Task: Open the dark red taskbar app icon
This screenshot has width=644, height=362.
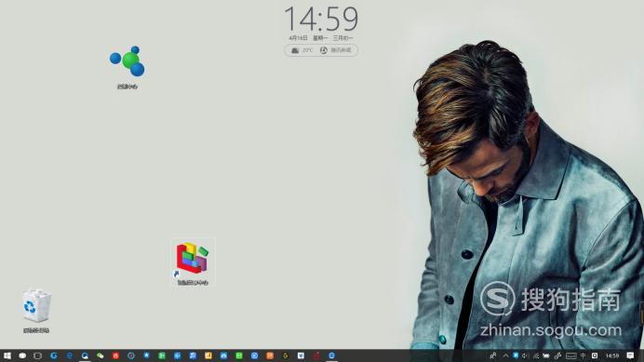Action: pos(316,355)
